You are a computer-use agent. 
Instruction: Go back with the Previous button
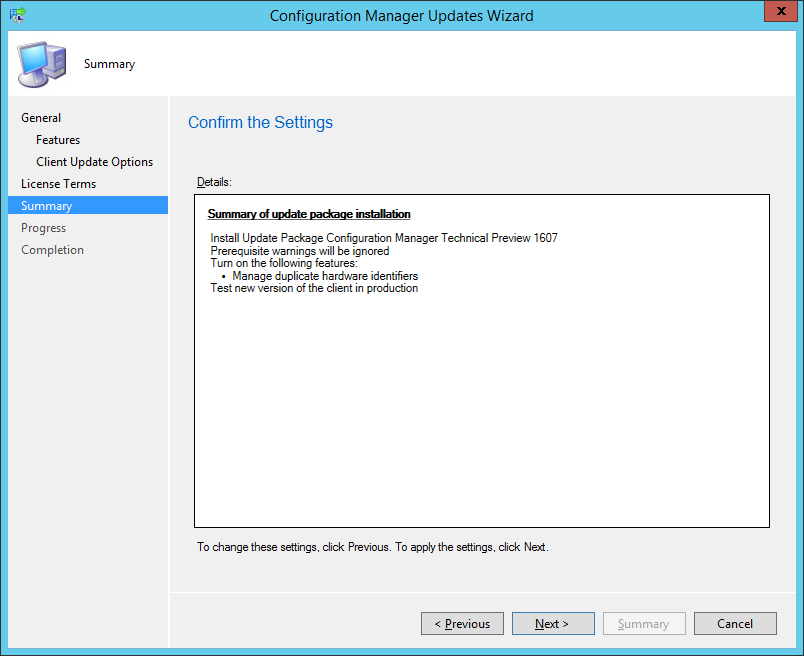463,624
